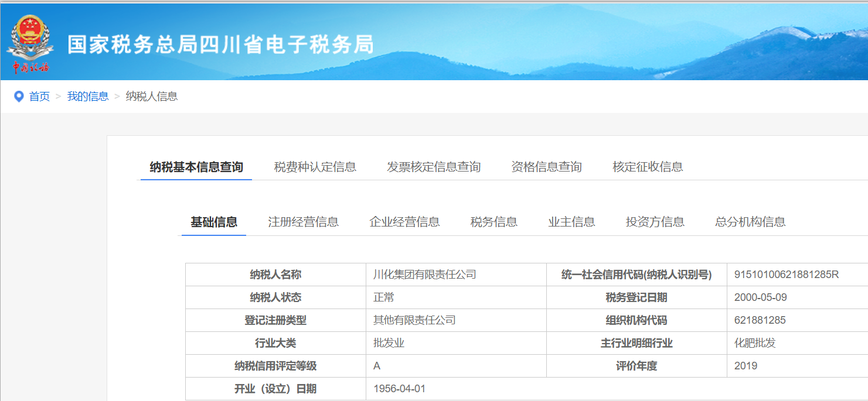The height and width of the screenshot is (401, 868).
Task: Click establishment date 1956-04-01
Action: (400, 389)
